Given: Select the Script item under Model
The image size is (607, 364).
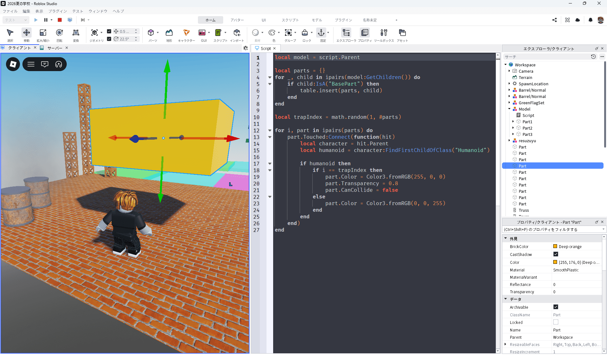Looking at the screenshot, I should pyautogui.click(x=528, y=115).
